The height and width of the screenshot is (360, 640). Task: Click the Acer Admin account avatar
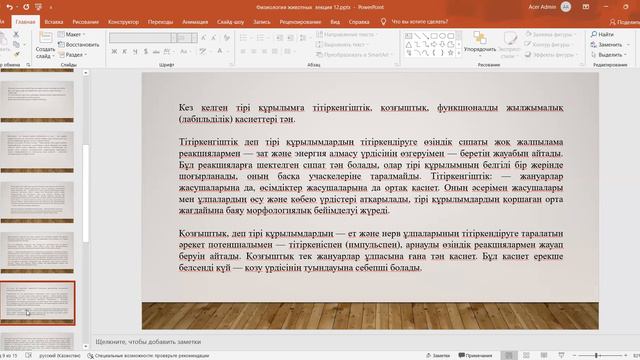(566, 7)
